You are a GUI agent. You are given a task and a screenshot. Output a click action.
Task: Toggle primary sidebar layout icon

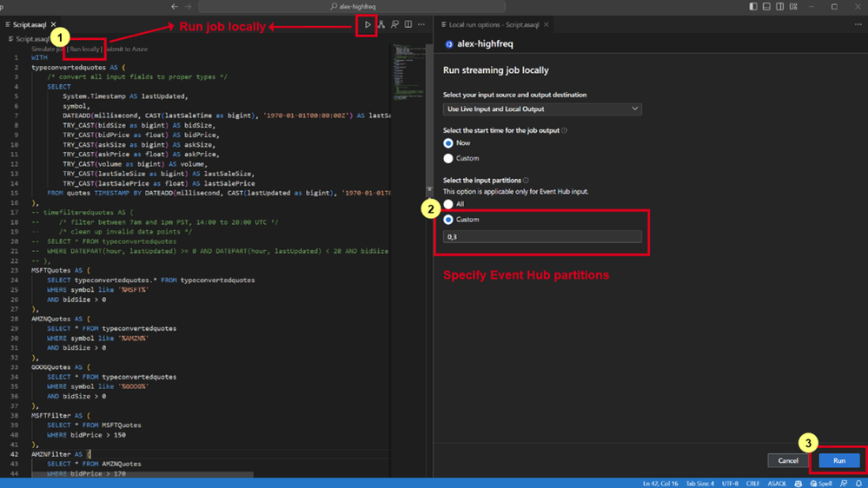tap(752, 7)
